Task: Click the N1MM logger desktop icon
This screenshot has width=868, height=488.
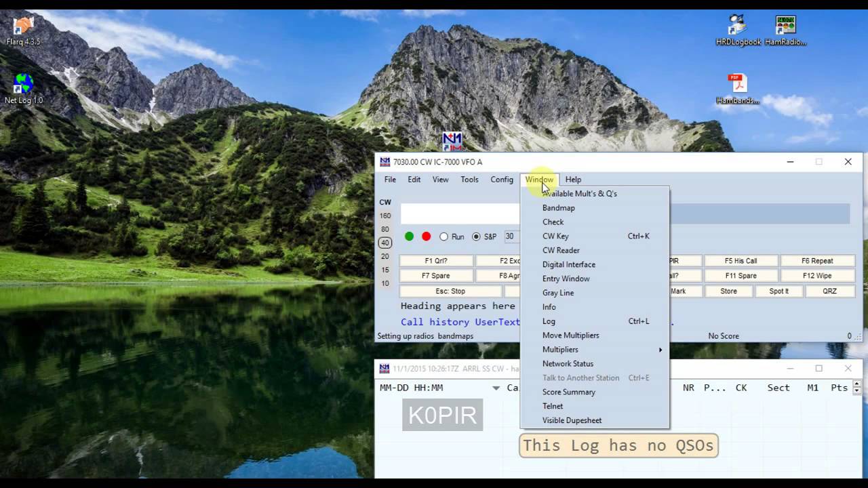Action: (452, 142)
